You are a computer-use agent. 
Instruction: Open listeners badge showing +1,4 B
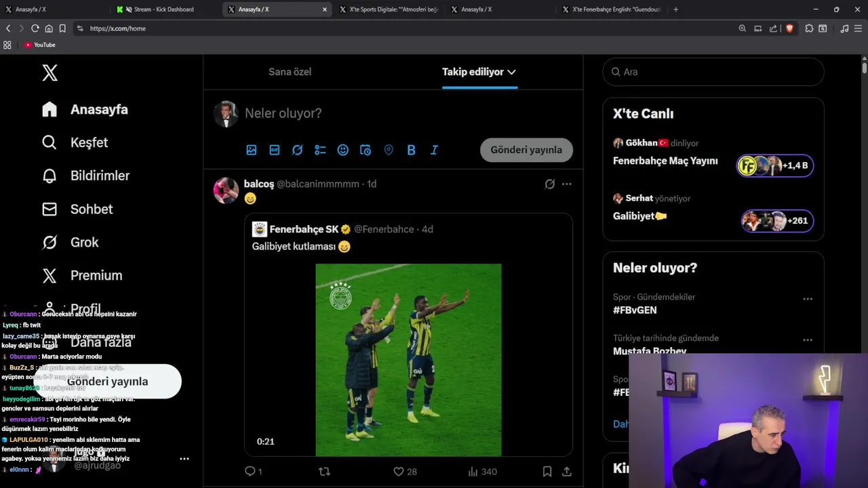[775, 165]
